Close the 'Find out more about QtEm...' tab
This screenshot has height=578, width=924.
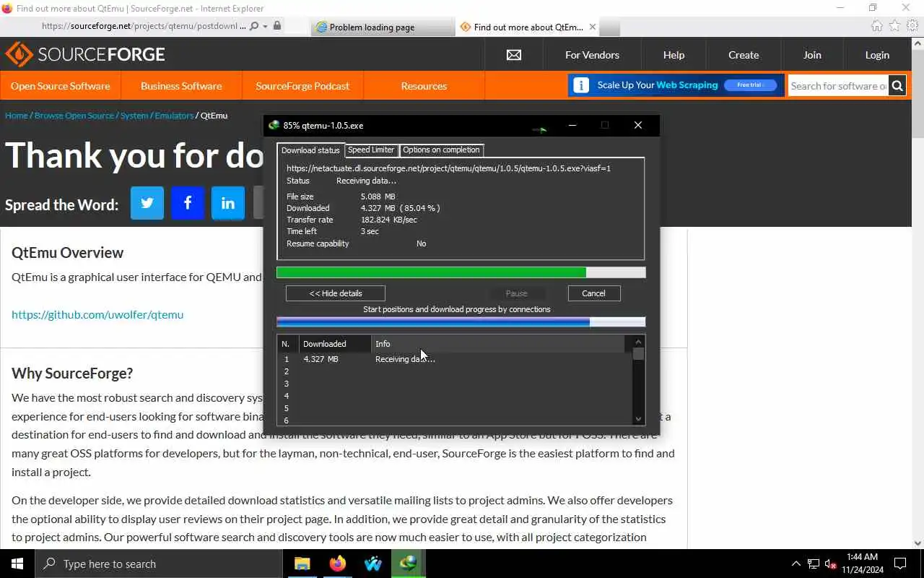coord(593,27)
